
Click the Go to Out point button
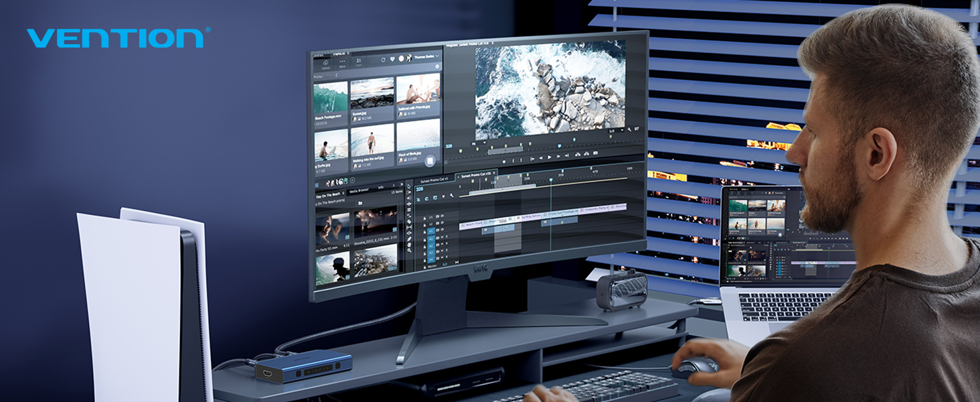pyautogui.click(x=567, y=155)
